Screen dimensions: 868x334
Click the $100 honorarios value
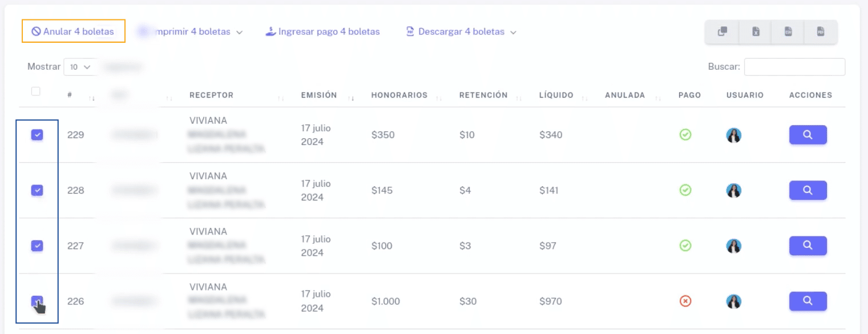click(x=382, y=246)
